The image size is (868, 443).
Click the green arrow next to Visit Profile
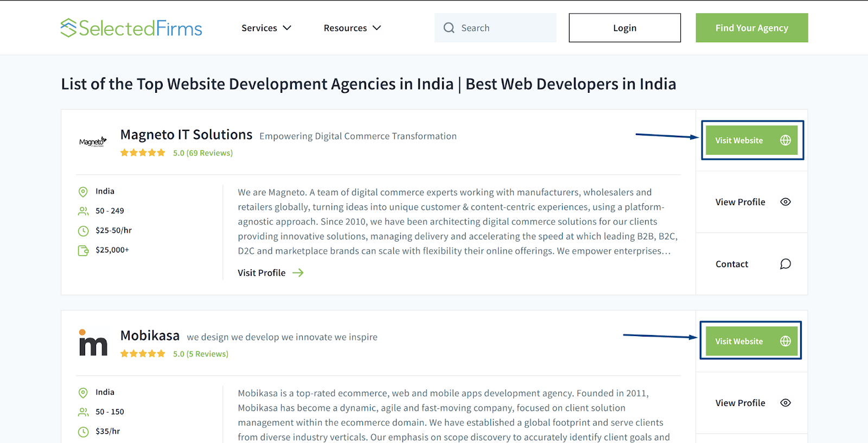(298, 273)
